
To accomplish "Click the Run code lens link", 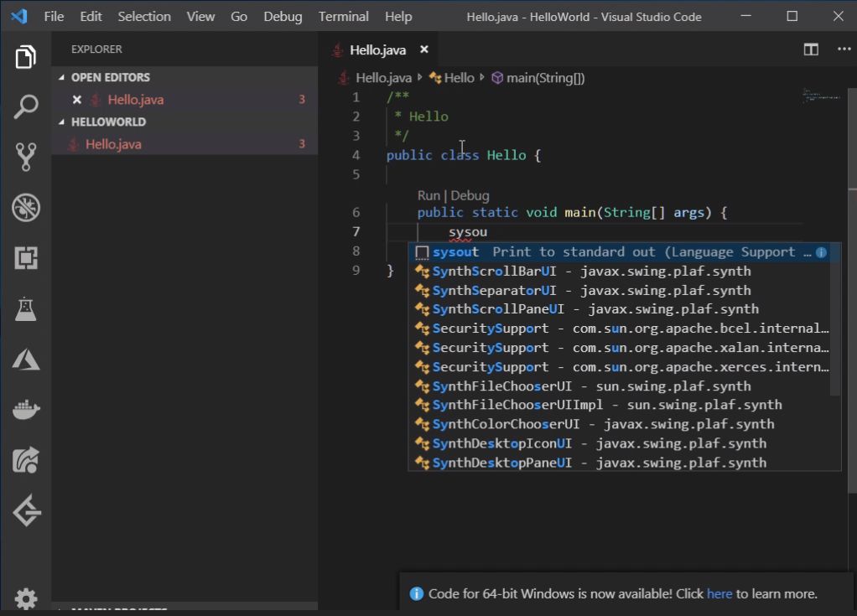I will [x=428, y=195].
